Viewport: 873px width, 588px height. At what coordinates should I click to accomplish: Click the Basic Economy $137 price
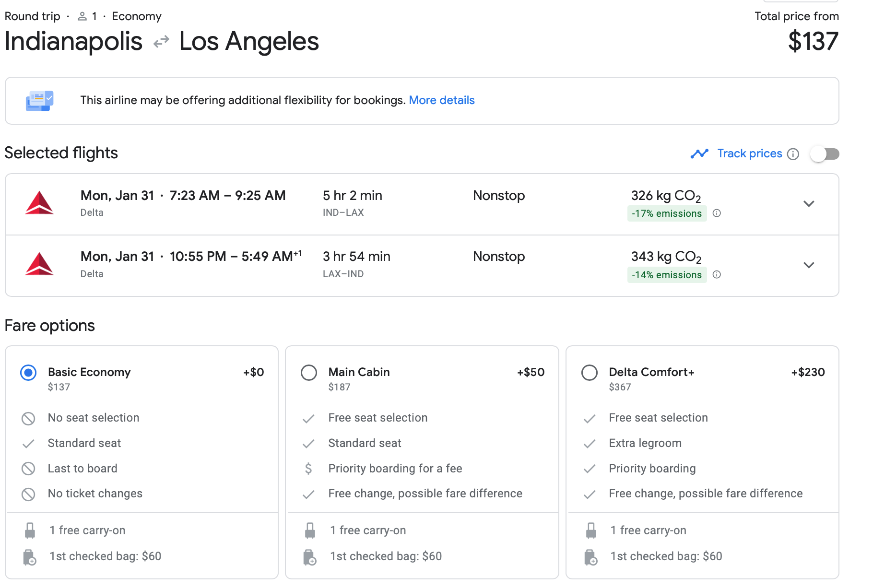[59, 387]
